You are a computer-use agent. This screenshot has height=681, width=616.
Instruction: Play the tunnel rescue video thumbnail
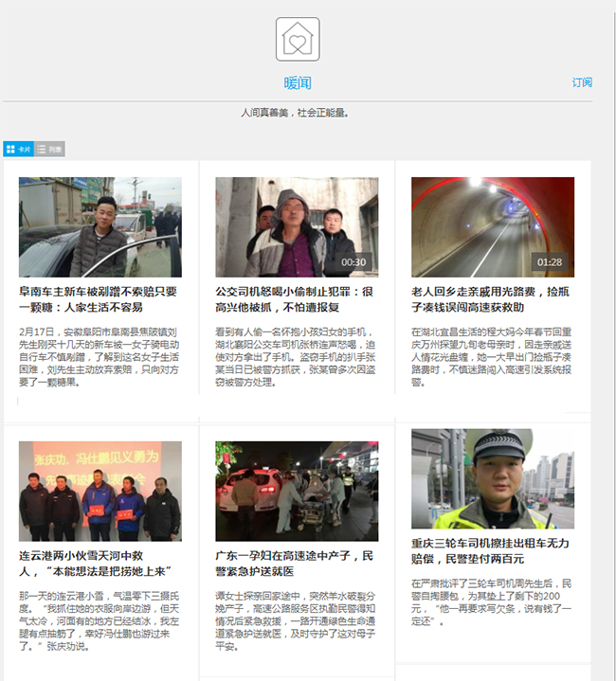(493, 227)
